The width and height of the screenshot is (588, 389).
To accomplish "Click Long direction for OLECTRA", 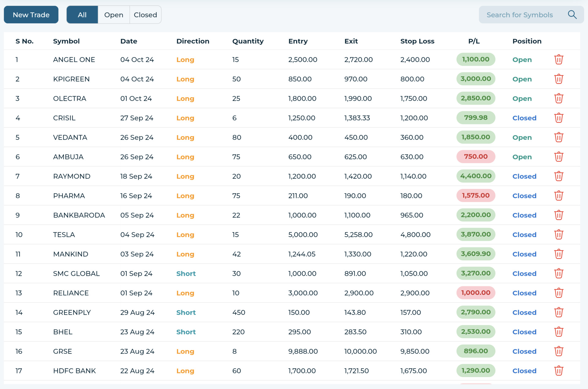I will pos(185,99).
